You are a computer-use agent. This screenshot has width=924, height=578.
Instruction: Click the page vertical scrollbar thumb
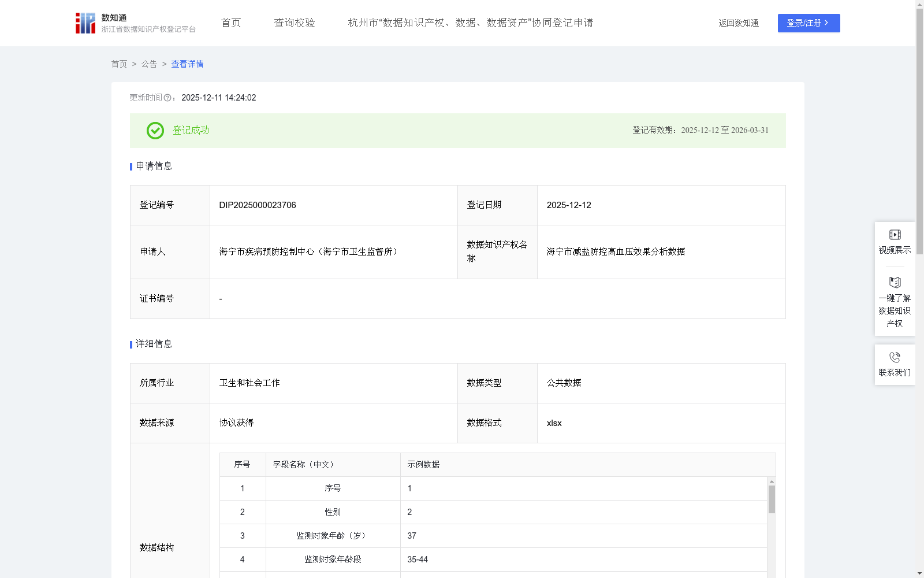(x=919, y=132)
